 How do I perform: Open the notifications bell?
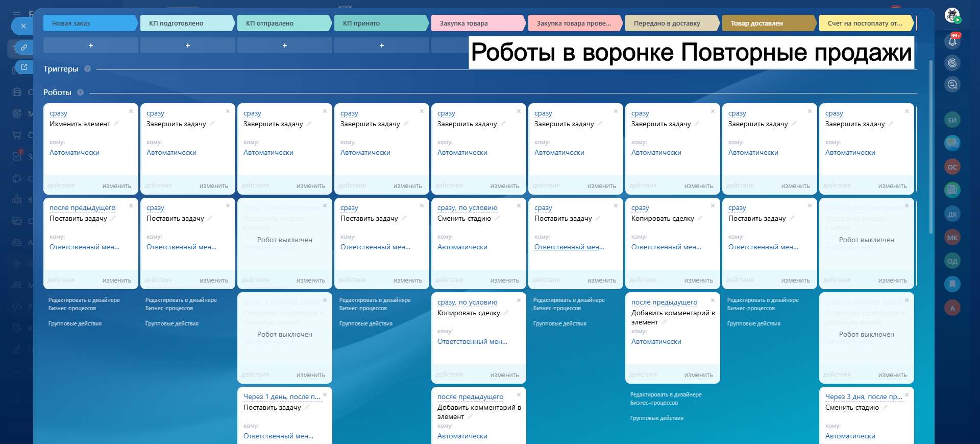pyautogui.click(x=952, y=41)
